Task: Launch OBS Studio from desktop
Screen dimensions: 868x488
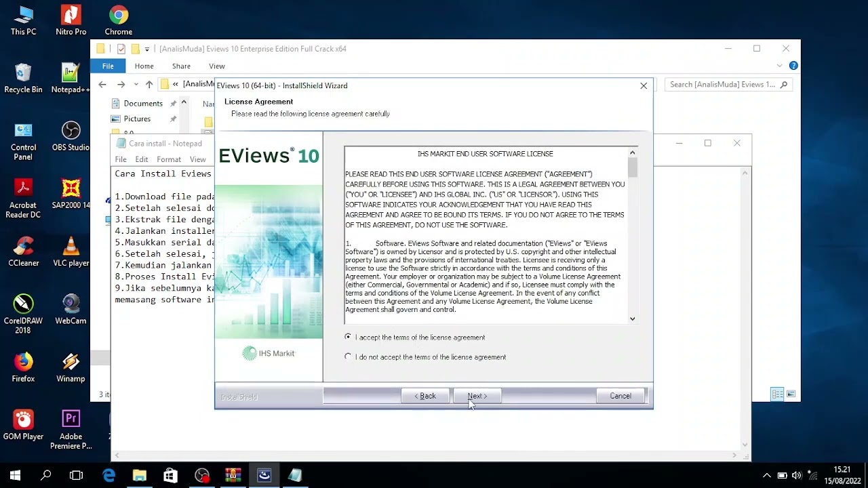Action: click(71, 137)
